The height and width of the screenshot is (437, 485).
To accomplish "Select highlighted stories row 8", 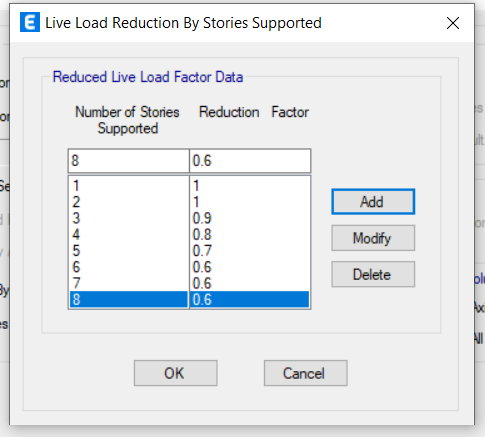I will click(x=129, y=299).
